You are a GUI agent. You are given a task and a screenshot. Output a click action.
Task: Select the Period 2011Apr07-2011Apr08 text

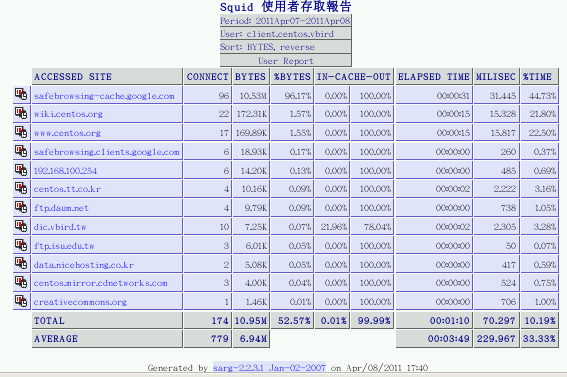click(285, 21)
